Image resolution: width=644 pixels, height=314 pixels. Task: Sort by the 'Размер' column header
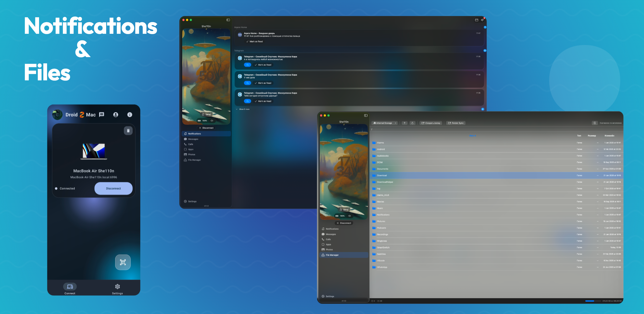click(x=592, y=136)
